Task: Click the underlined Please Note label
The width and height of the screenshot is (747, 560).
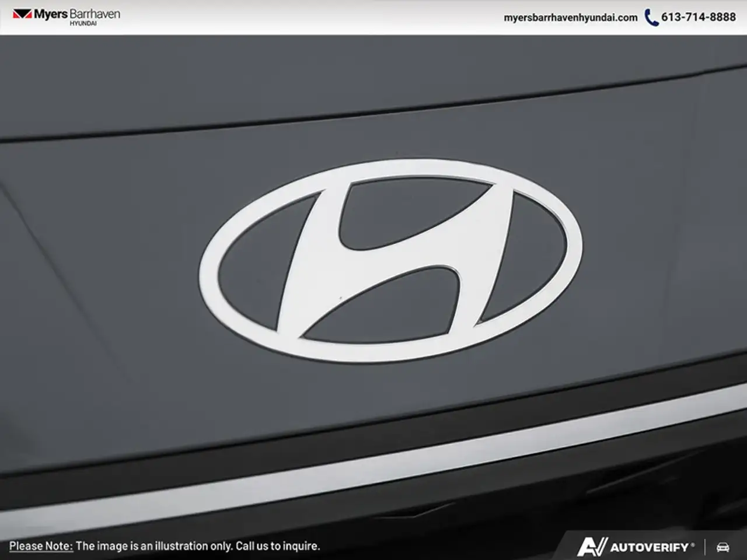Action: click(41, 546)
